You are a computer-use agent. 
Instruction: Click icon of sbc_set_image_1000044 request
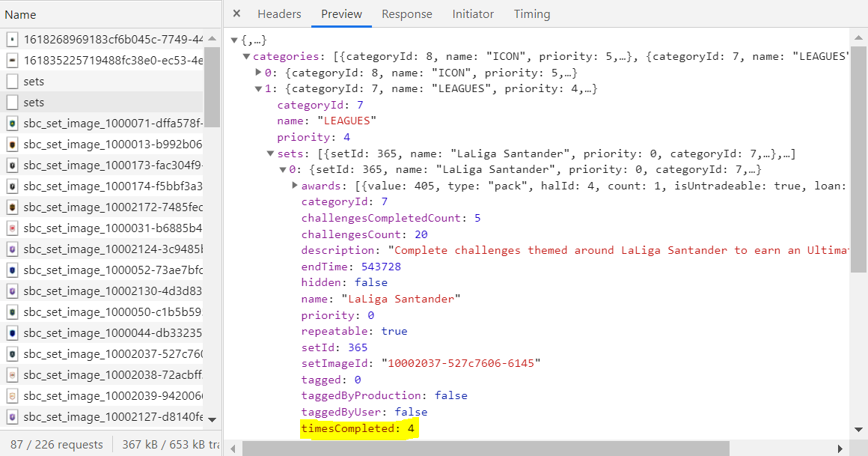click(12, 333)
